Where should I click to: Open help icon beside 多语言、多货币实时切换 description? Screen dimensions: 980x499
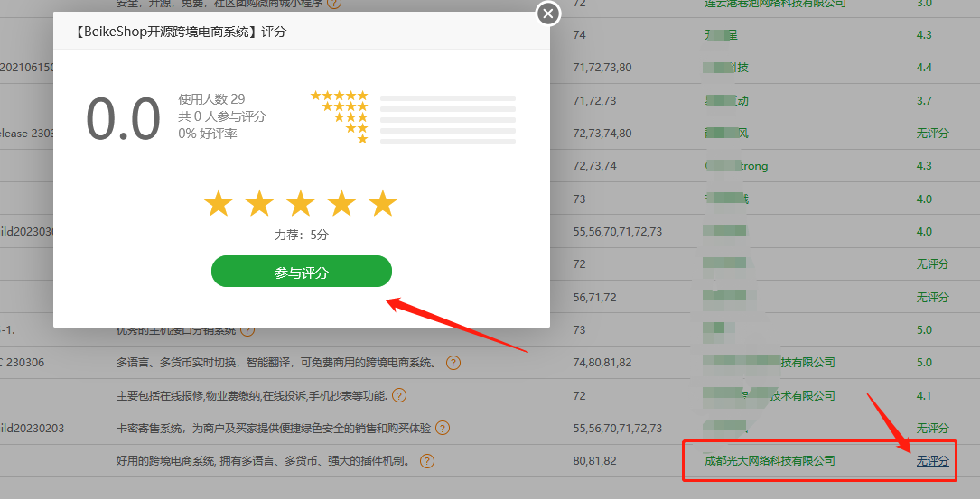click(x=453, y=362)
